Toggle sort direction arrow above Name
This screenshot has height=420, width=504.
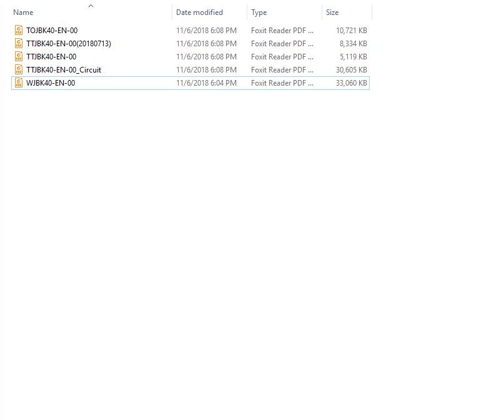click(x=91, y=6)
